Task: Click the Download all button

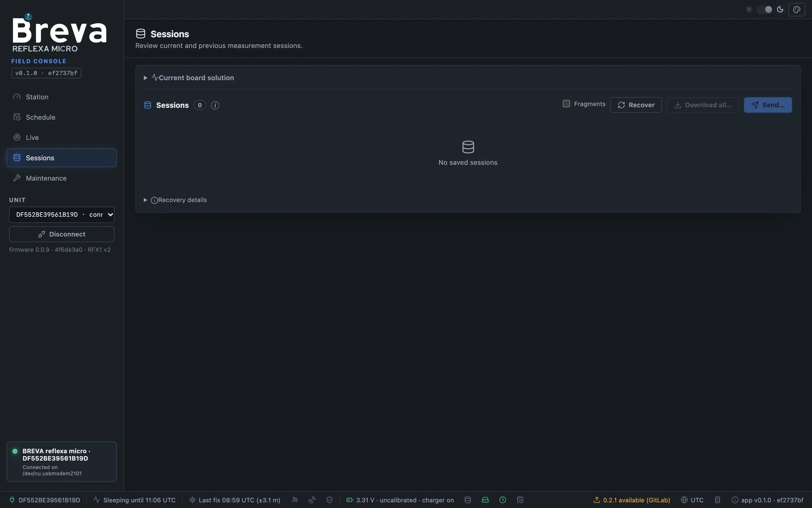Action: [702, 105]
